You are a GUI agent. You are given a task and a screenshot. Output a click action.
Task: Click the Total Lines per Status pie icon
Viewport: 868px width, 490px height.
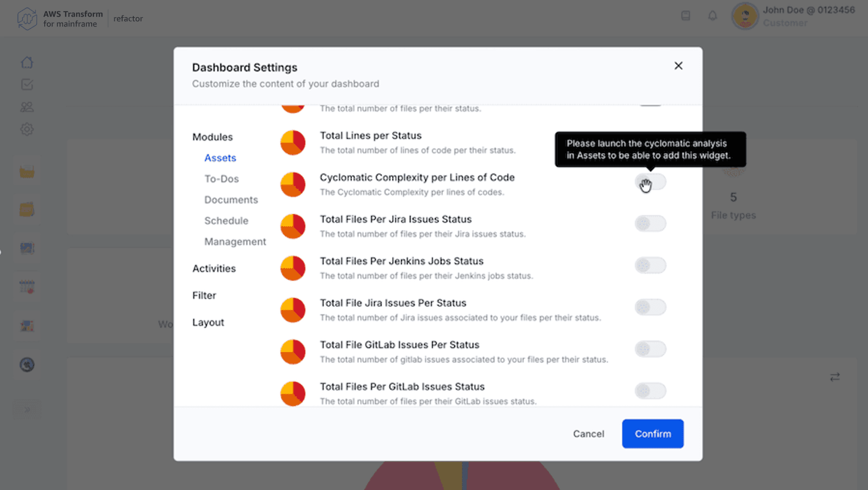293,142
